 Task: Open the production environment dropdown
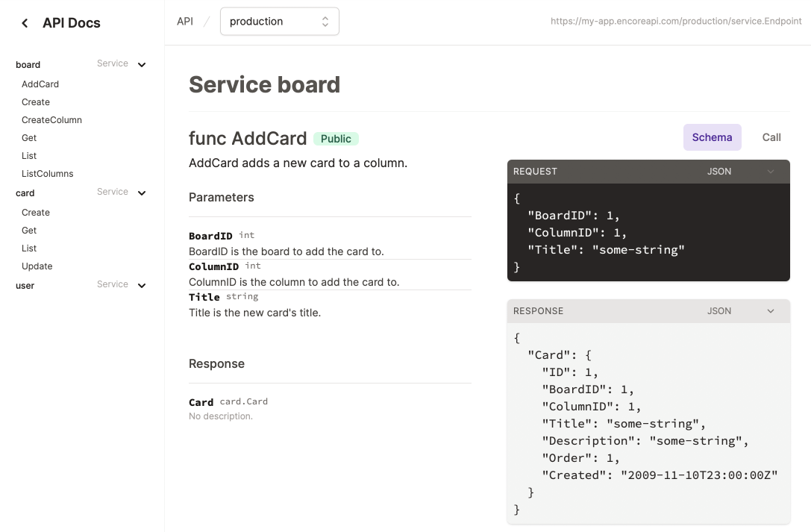[x=279, y=21]
